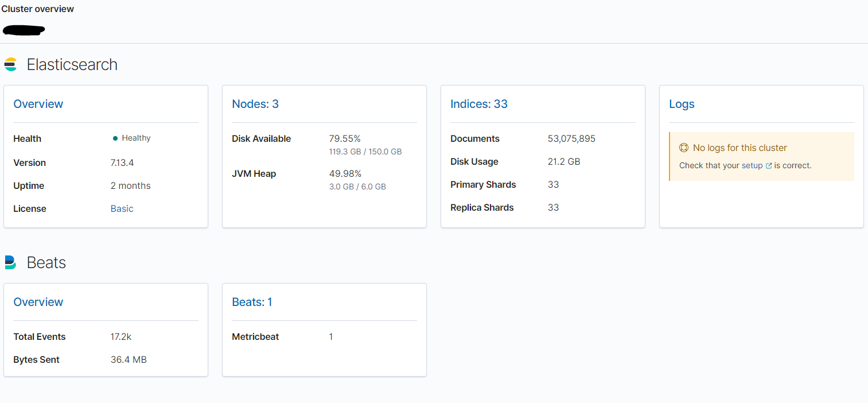This screenshot has height=403, width=868.
Task: Select the Disk Usage value 21.2 GB
Action: (x=564, y=161)
